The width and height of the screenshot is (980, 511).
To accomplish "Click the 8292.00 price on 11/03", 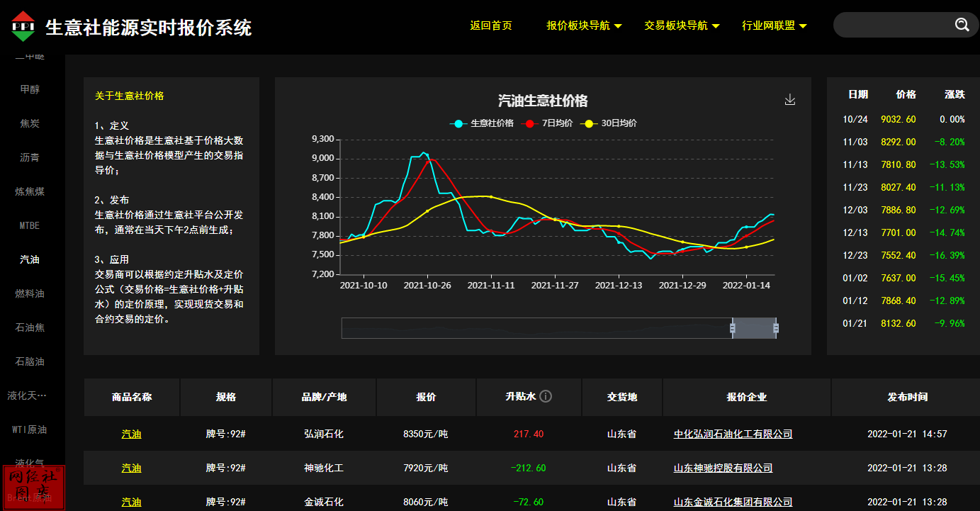I will pyautogui.click(x=898, y=142).
